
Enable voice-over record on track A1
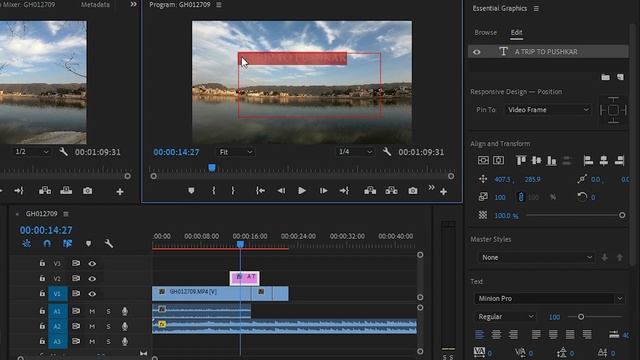click(x=125, y=311)
